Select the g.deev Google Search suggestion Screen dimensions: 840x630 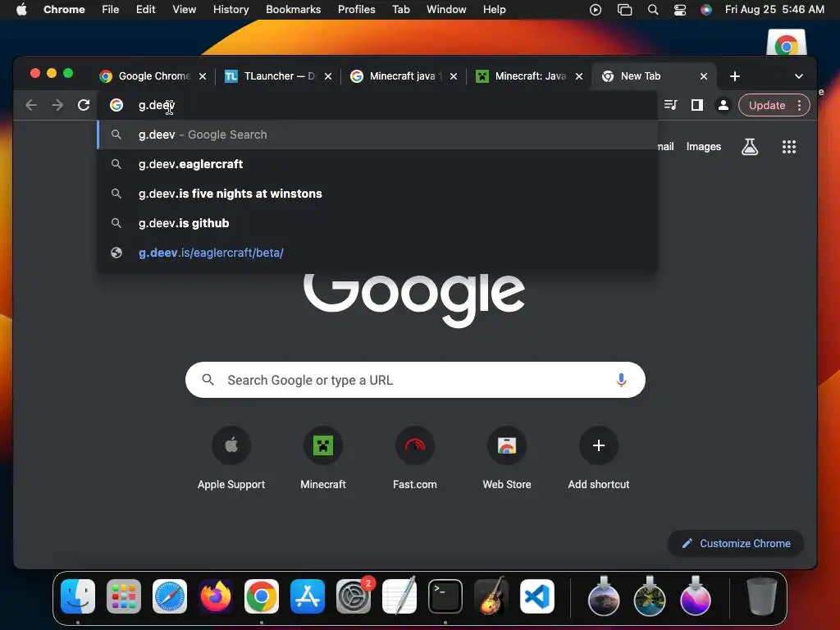[377, 135]
